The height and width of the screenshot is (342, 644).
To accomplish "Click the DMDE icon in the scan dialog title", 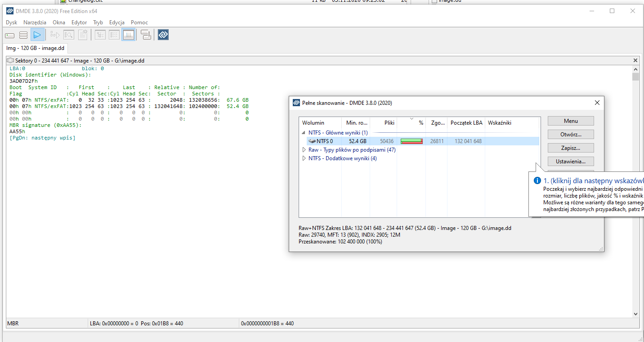I will click(296, 103).
